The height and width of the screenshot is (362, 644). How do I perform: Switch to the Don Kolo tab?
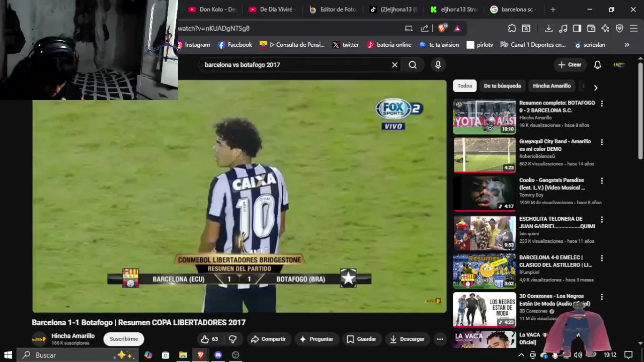212,10
